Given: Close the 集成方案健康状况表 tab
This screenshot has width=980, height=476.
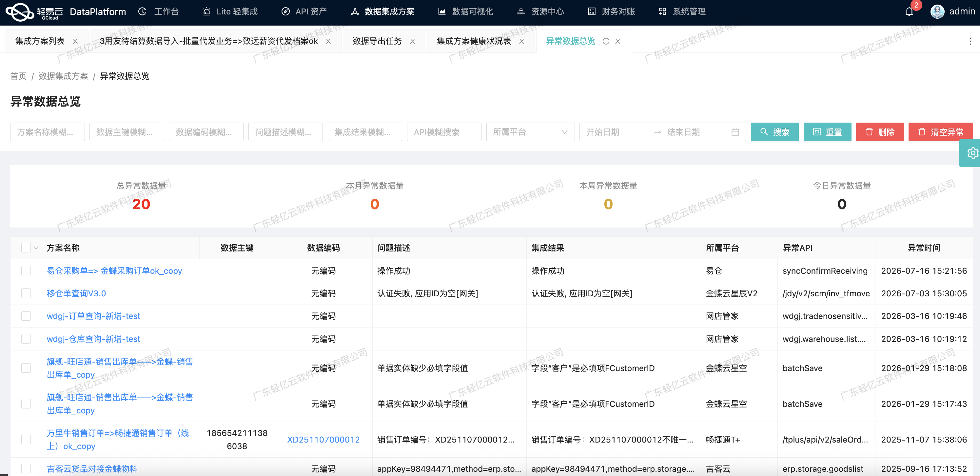Looking at the screenshot, I should coord(521,41).
